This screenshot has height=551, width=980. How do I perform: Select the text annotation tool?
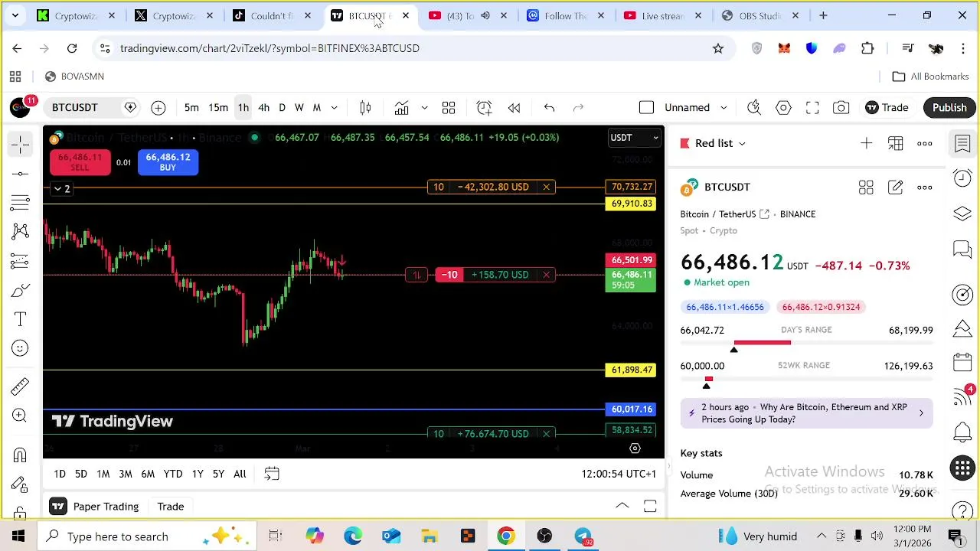pyautogui.click(x=21, y=319)
